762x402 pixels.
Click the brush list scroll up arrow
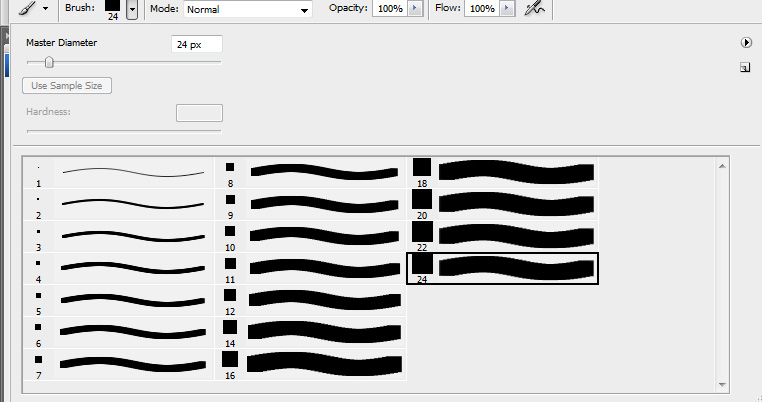coord(722,166)
